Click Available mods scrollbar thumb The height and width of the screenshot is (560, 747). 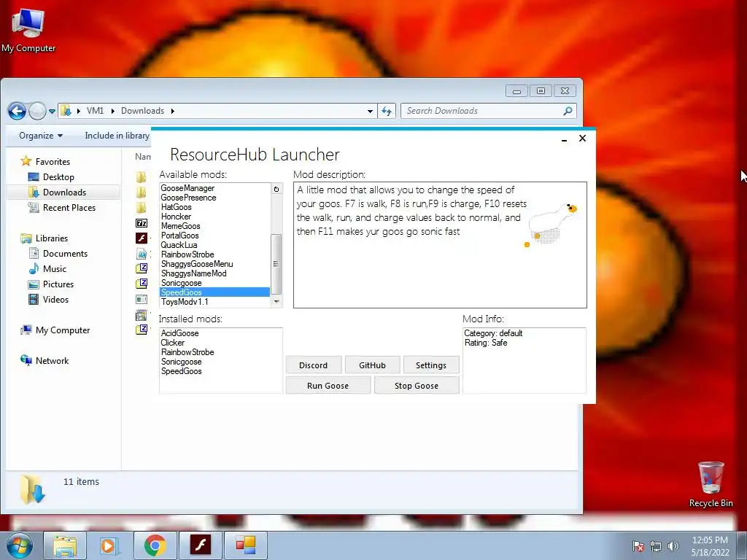click(276, 264)
